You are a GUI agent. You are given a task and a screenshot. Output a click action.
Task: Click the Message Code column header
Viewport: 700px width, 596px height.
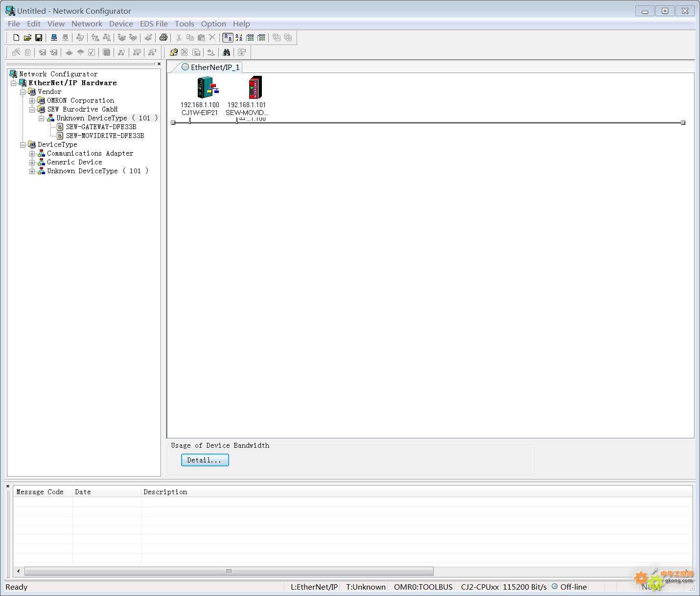coord(43,492)
